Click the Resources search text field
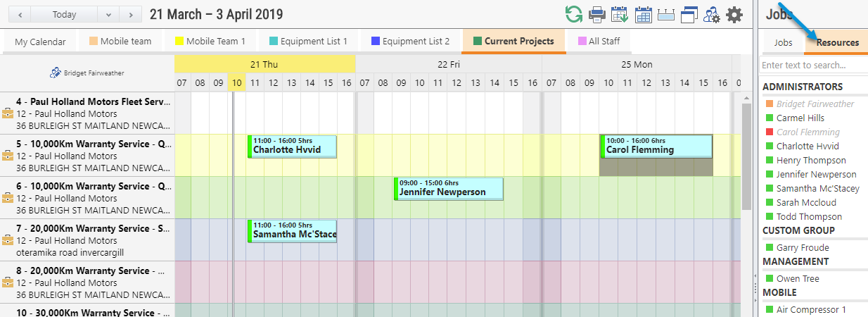This screenshot has width=868, height=317. [x=812, y=65]
